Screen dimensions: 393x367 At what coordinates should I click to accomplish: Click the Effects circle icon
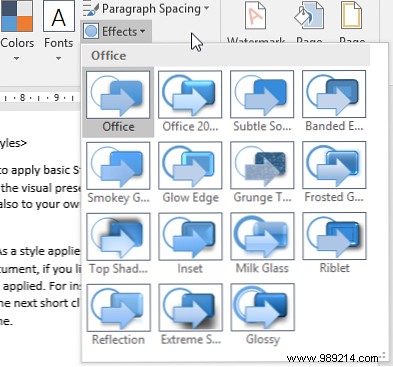pyautogui.click(x=91, y=32)
